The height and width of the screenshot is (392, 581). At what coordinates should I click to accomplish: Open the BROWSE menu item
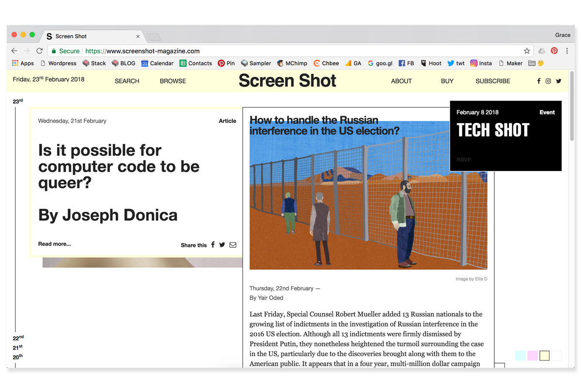click(172, 81)
